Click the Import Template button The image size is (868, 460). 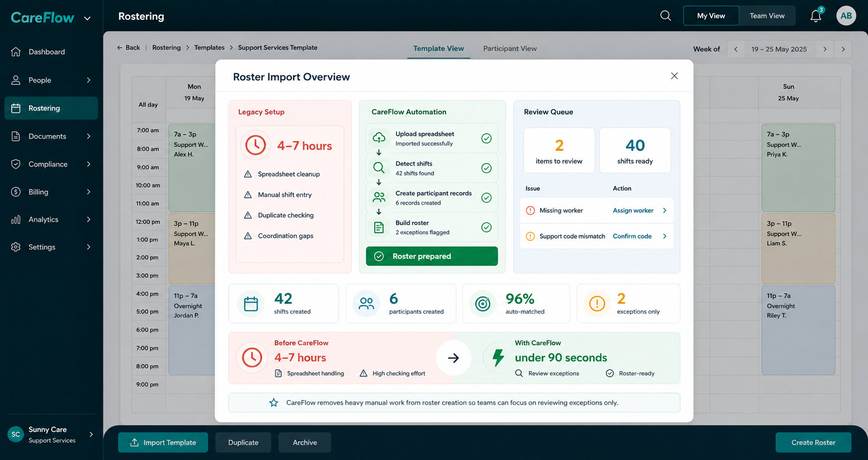[163, 442]
